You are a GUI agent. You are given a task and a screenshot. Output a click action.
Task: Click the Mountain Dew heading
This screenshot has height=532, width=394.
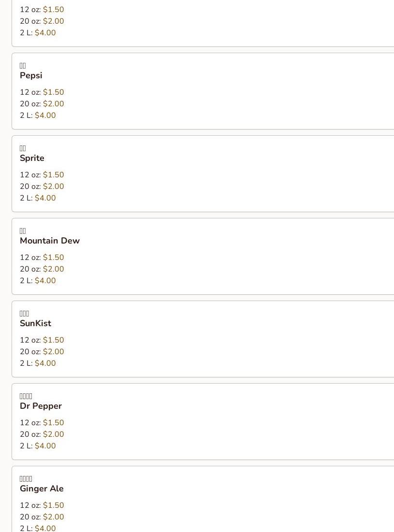click(50, 241)
